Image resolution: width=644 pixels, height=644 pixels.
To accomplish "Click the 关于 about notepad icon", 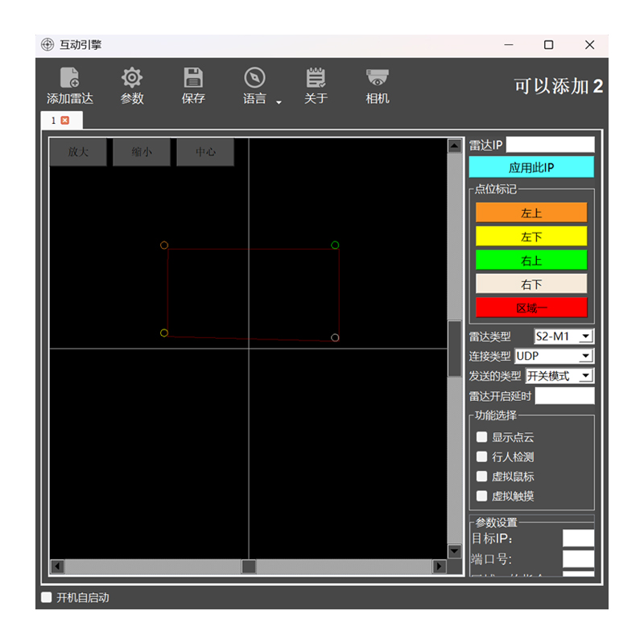I will (316, 78).
